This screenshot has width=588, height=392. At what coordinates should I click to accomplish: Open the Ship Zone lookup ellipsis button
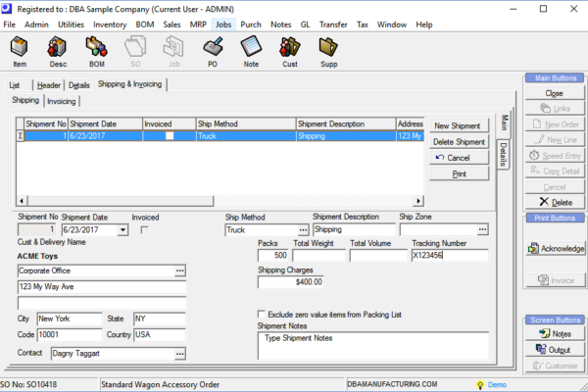click(482, 229)
